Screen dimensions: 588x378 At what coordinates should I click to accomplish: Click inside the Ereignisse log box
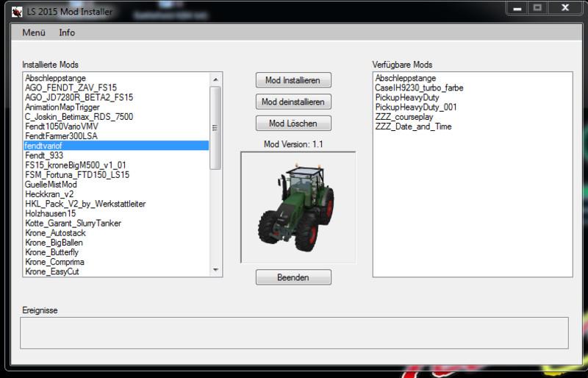click(x=294, y=332)
